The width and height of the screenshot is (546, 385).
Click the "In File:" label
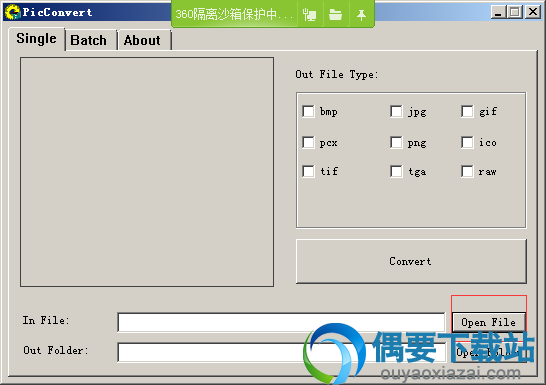point(46,320)
